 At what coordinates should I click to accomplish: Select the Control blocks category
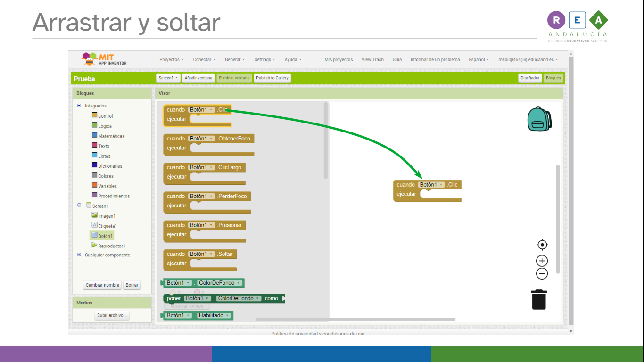point(105,116)
